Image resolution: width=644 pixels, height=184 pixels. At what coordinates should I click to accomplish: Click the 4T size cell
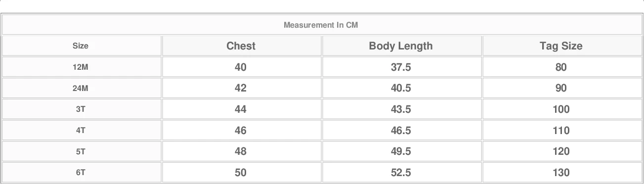81,131
